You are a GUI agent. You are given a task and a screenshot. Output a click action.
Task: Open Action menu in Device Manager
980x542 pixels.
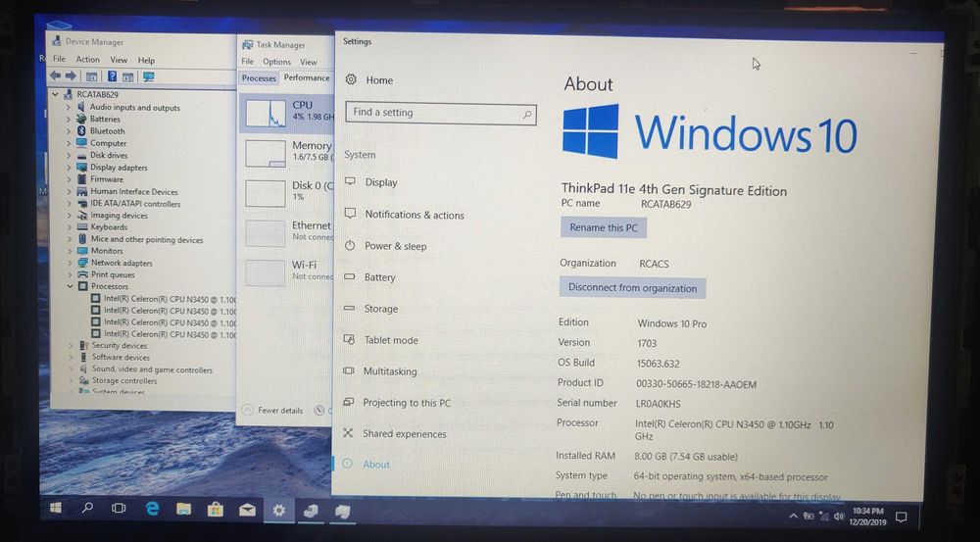click(87, 60)
